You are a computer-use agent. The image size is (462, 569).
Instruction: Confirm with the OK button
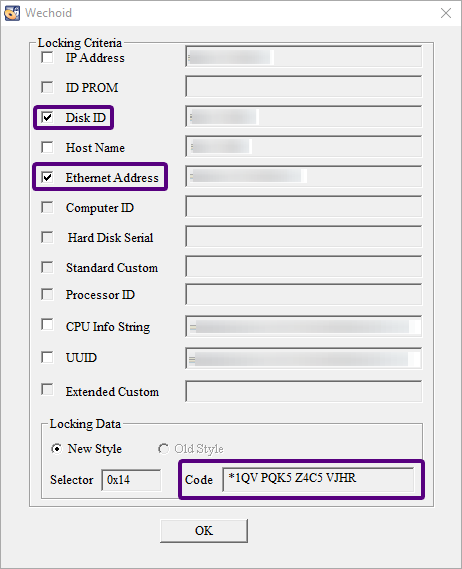pyautogui.click(x=204, y=531)
